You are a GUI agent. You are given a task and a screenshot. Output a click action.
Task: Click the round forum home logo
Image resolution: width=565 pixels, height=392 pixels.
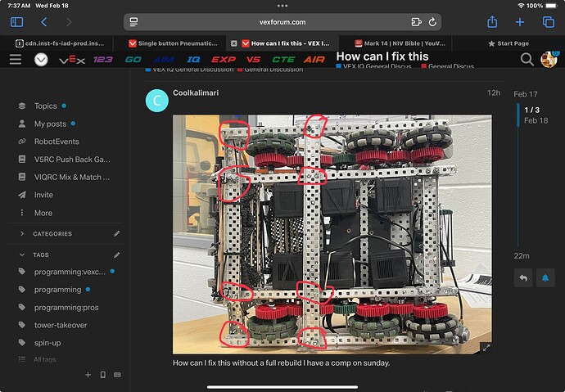point(41,60)
